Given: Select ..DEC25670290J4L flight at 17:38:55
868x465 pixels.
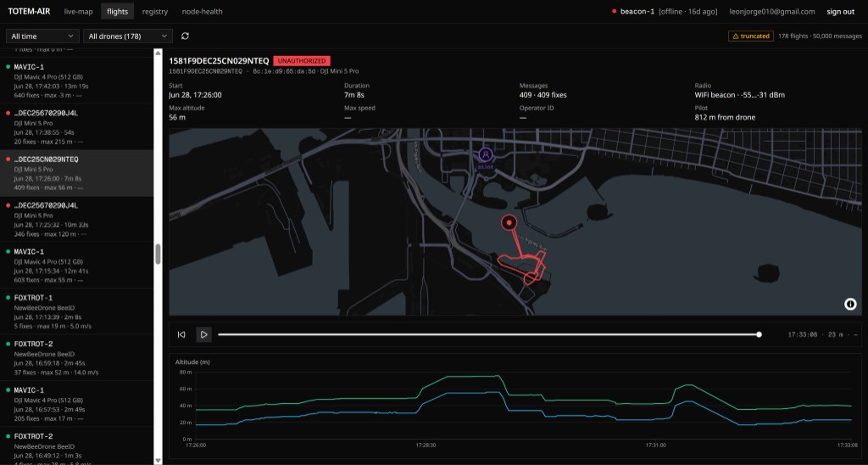Looking at the screenshot, I should tap(76, 127).
